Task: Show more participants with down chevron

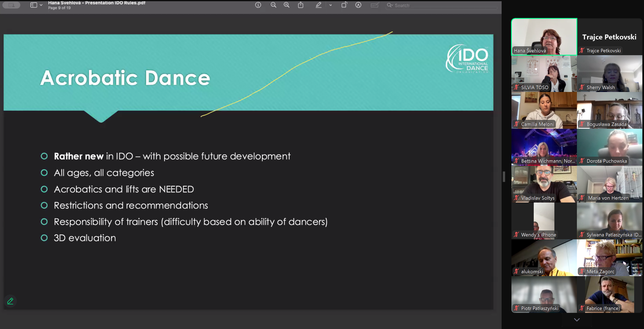Action: pos(576,320)
